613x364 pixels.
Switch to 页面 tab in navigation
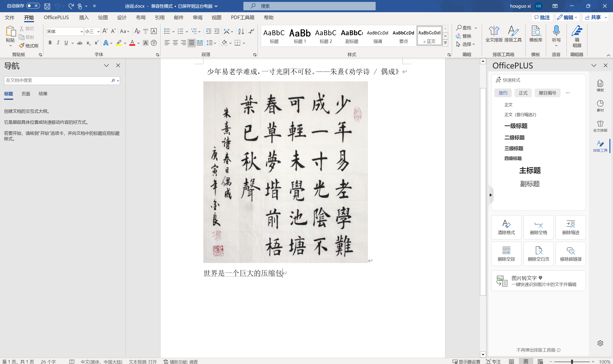(26, 94)
